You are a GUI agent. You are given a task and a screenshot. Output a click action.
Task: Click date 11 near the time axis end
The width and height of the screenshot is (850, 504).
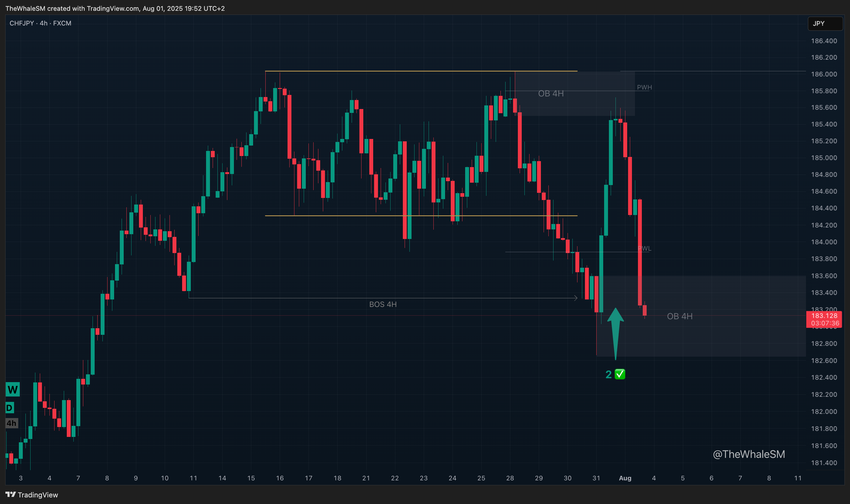798,478
